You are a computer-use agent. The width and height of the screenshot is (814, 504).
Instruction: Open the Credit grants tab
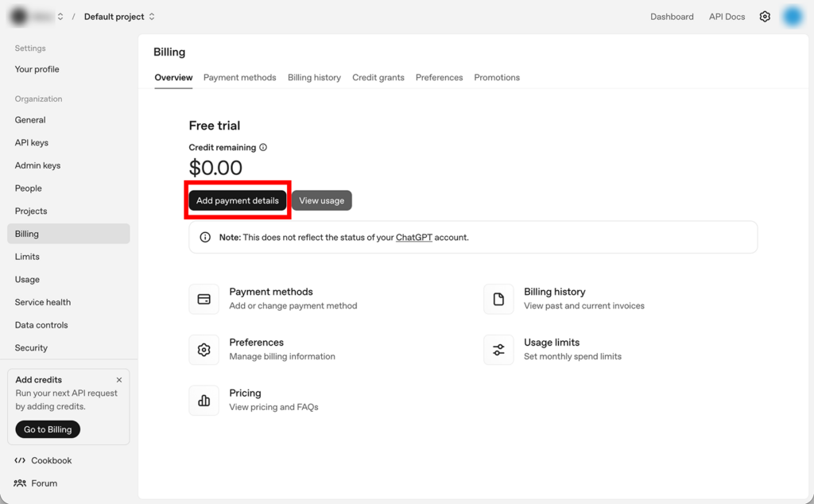click(378, 77)
